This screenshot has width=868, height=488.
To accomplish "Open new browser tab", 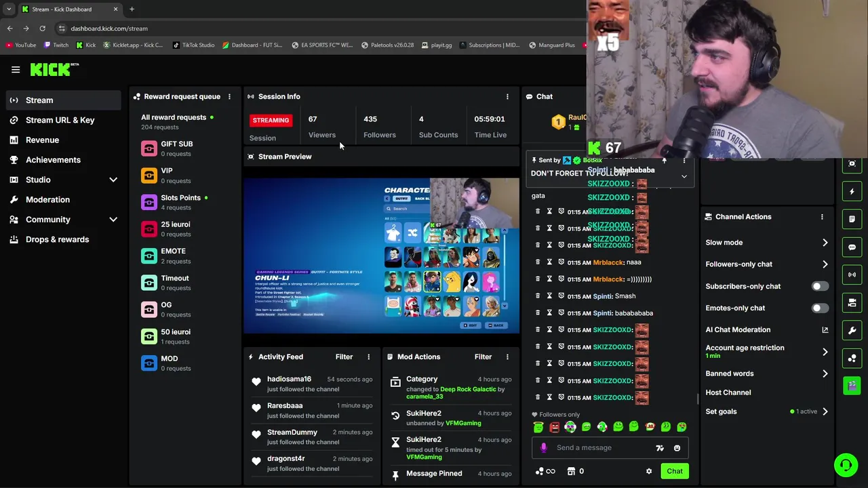I will tap(132, 9).
